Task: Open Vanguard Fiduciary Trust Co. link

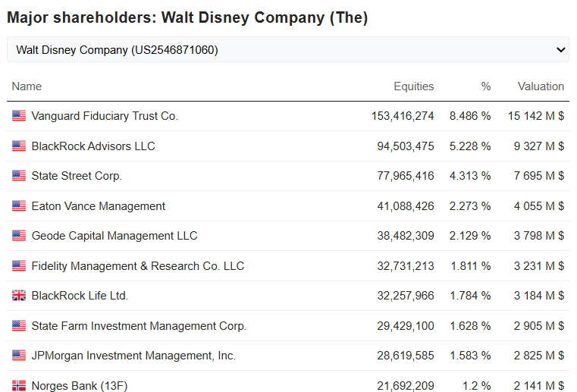Action: (105, 116)
